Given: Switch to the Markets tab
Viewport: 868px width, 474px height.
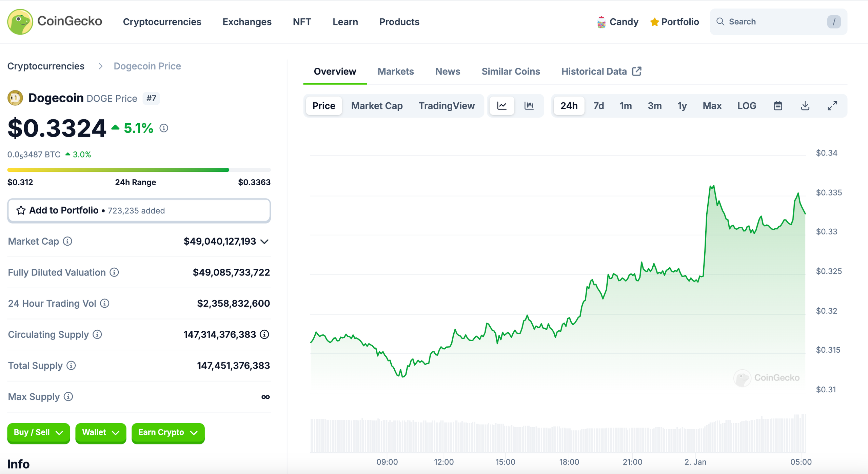Looking at the screenshot, I should click(x=395, y=71).
